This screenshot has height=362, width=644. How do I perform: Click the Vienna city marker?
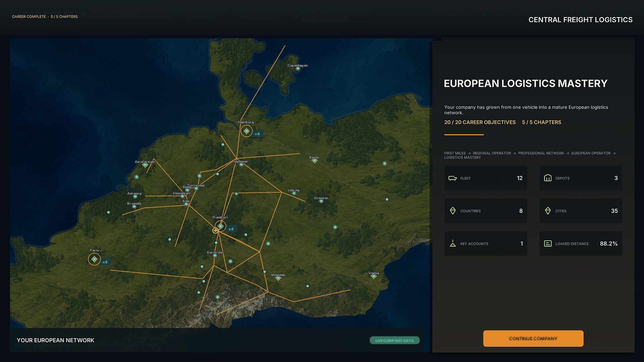point(373,276)
